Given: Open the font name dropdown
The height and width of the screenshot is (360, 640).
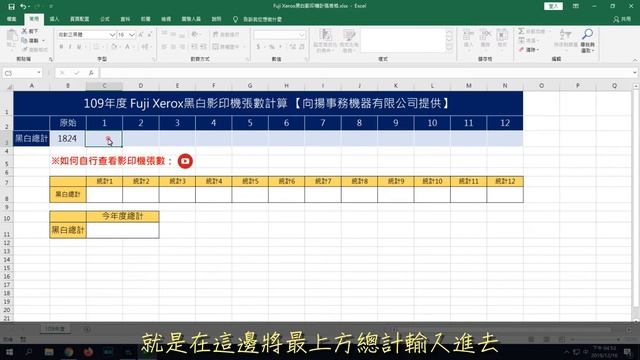Looking at the screenshot, I should 112,35.
